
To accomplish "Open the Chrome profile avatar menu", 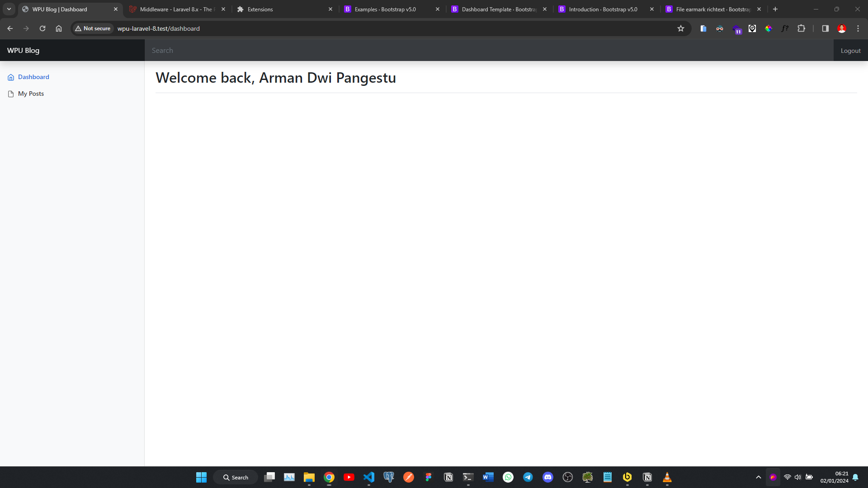I will coord(842,28).
